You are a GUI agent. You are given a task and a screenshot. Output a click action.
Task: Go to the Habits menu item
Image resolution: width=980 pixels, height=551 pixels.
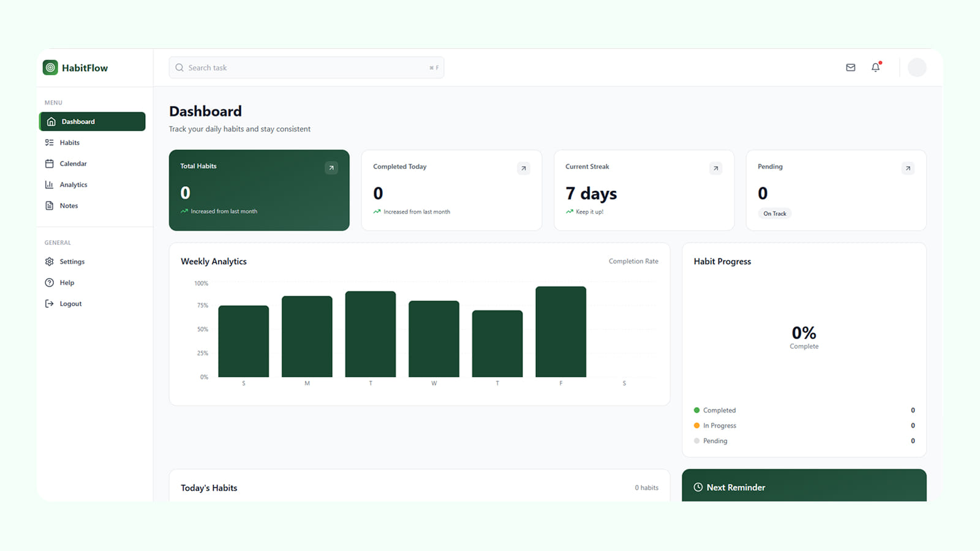click(x=69, y=143)
